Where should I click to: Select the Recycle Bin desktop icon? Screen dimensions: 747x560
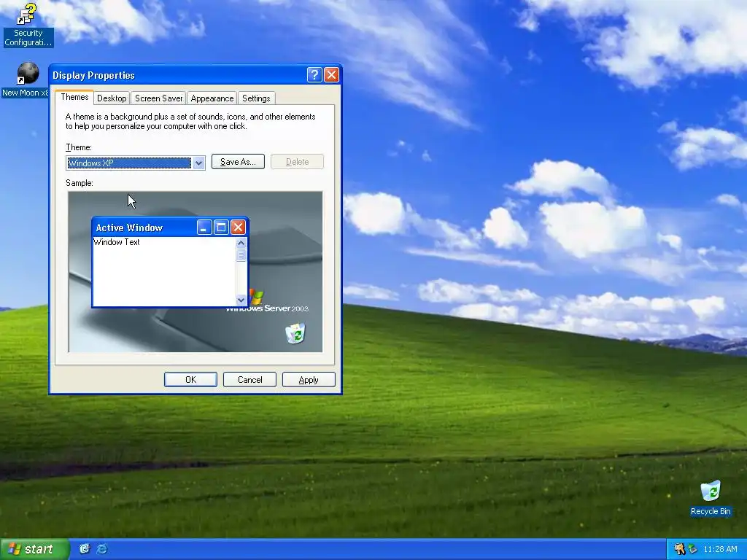coord(711,498)
